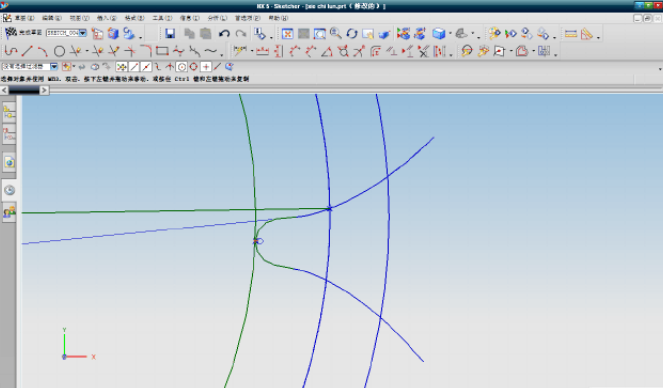Click the clock history tab in left sidebar

coord(9,191)
